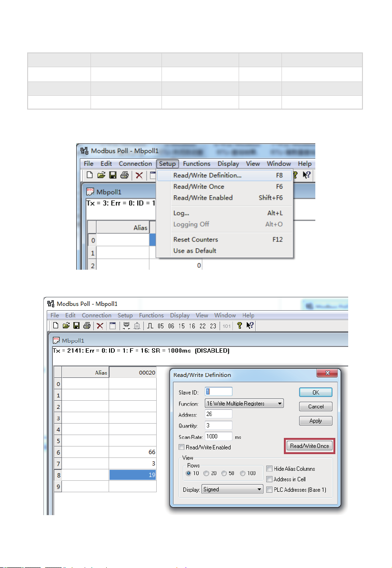This screenshot has height=568, width=392.
Task: Open the Display dropdown set to Signed
Action: [x=232, y=489]
